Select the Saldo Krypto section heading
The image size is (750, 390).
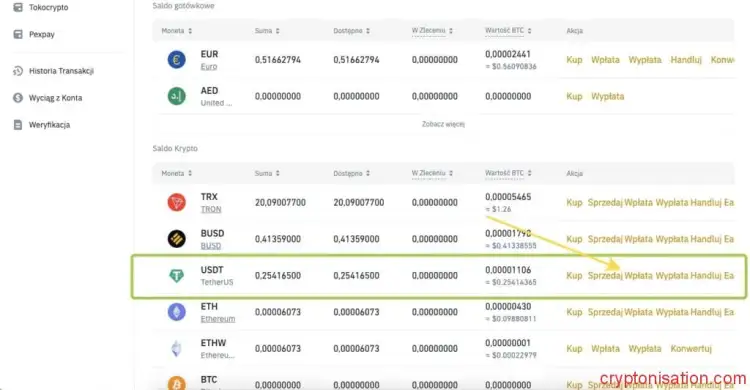(175, 148)
